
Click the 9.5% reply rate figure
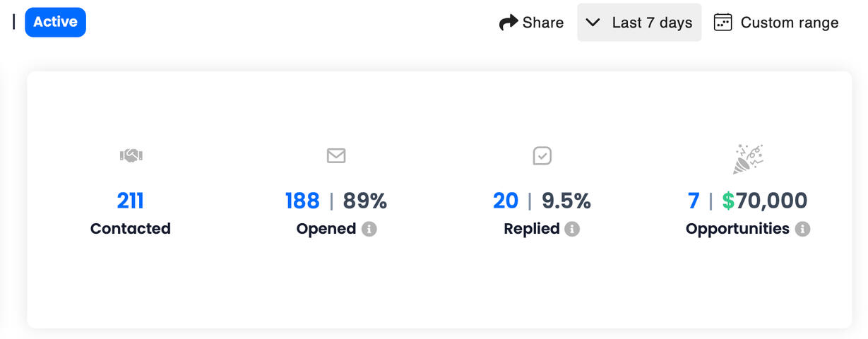tap(566, 201)
